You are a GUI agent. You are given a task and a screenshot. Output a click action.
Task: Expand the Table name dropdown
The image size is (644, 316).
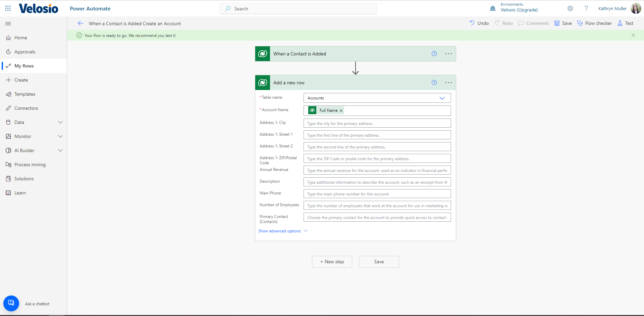pos(442,98)
